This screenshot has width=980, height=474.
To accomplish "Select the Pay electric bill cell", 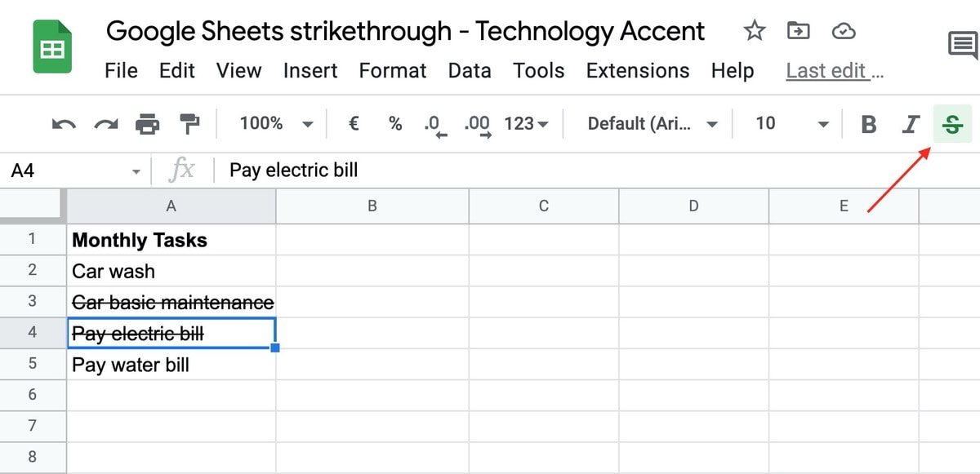I will coord(171,333).
